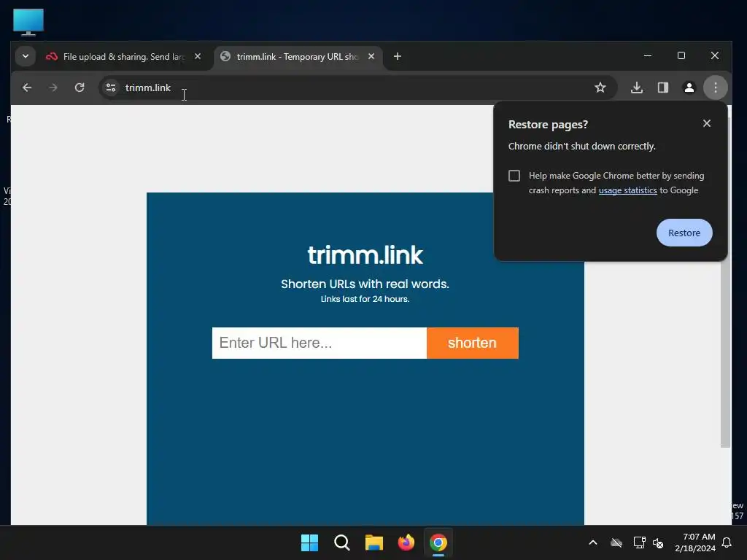The height and width of the screenshot is (560, 747).
Task: Open the Chrome side panel icon
Action: point(662,87)
